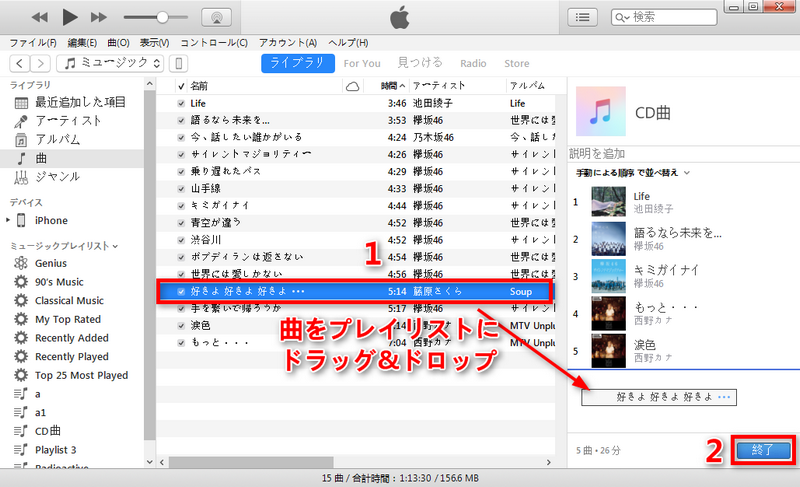Open the 編集(E) menu
800x487 pixels.
pyautogui.click(x=82, y=43)
